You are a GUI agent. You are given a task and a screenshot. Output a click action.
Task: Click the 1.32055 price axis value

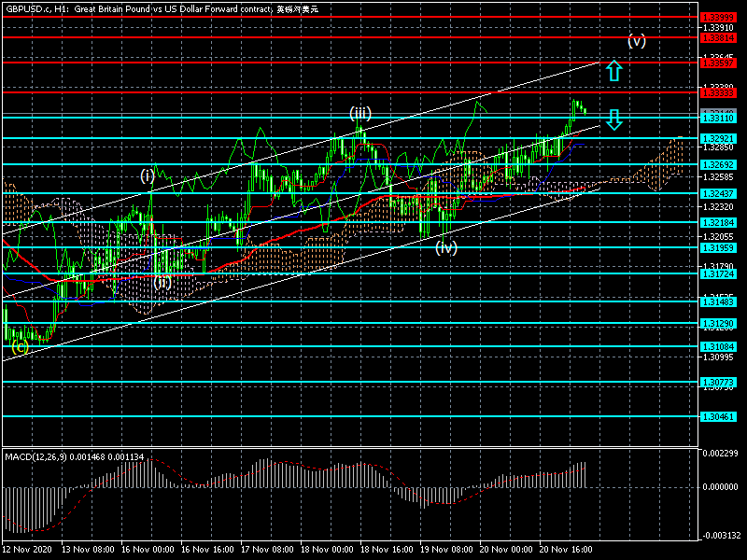coord(718,237)
